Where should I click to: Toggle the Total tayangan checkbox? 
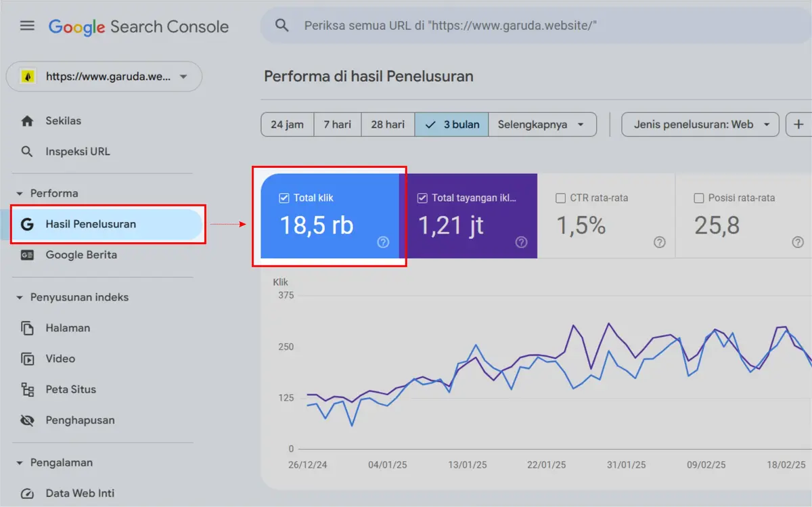(x=422, y=198)
